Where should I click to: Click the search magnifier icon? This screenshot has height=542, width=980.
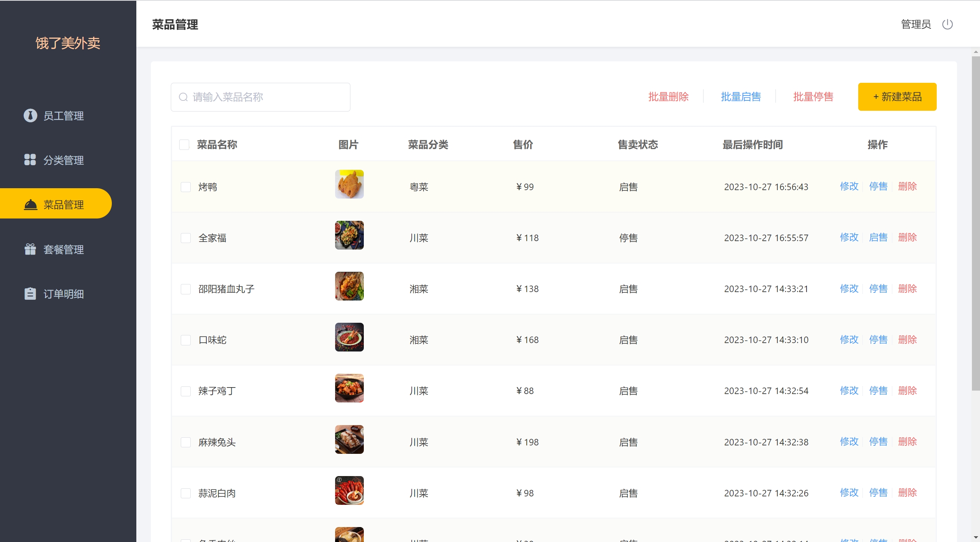coord(183,97)
